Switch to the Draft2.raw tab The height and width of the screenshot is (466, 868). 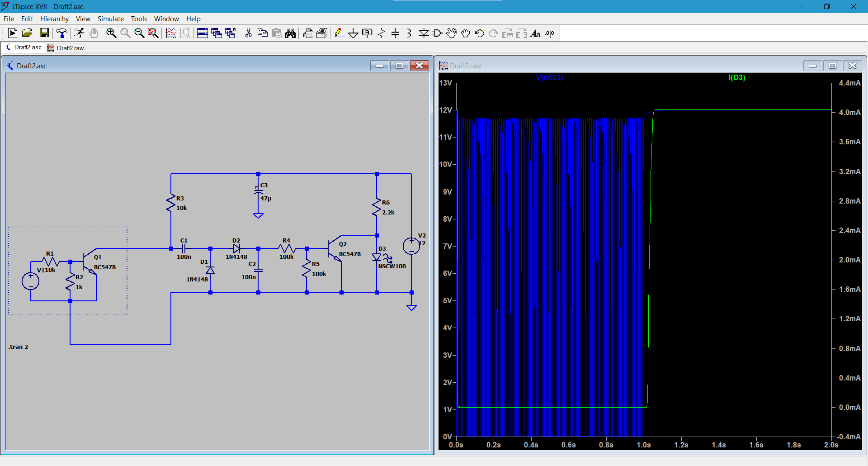(x=66, y=48)
